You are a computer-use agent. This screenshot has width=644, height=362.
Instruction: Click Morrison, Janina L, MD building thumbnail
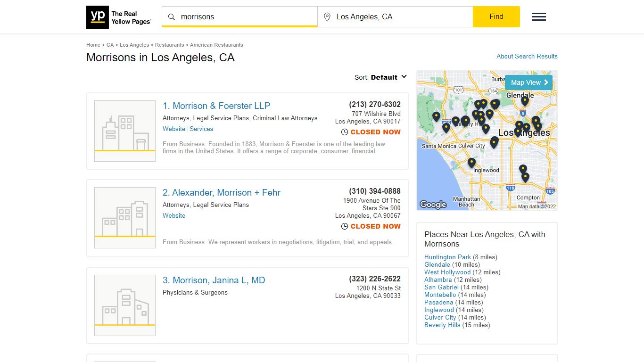point(125,305)
